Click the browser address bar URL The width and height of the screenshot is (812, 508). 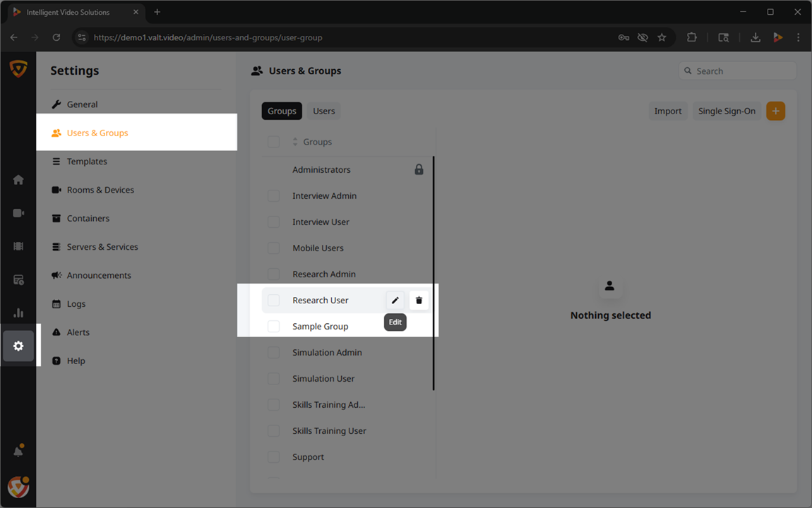[208, 37]
